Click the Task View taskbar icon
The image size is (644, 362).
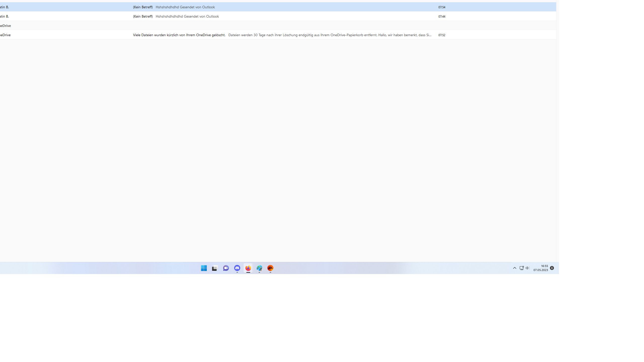point(215,268)
